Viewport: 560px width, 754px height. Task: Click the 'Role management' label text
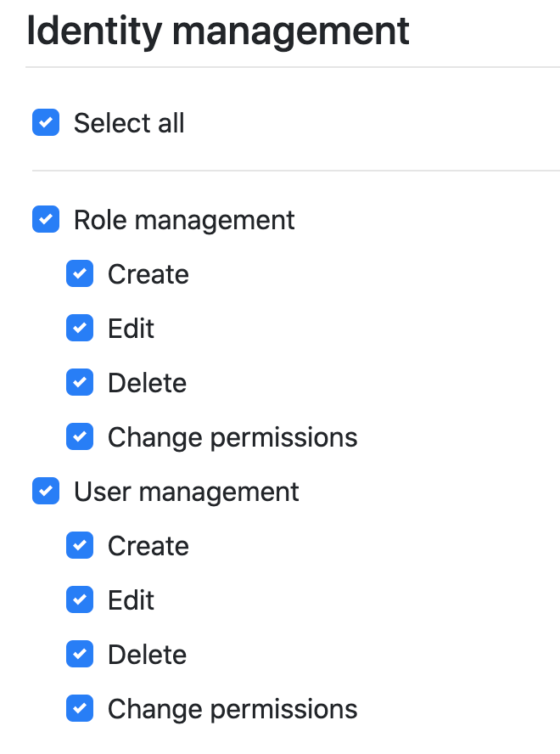[184, 221]
